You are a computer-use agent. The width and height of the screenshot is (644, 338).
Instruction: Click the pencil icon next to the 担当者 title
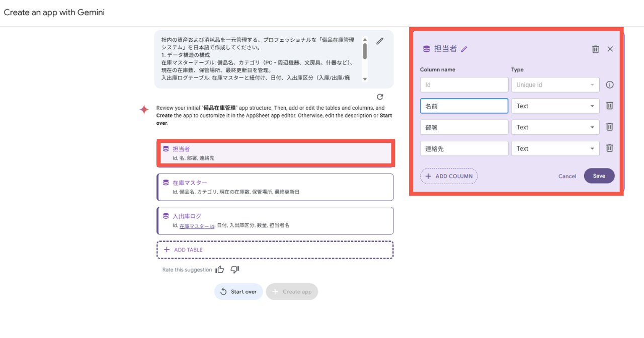coord(464,49)
